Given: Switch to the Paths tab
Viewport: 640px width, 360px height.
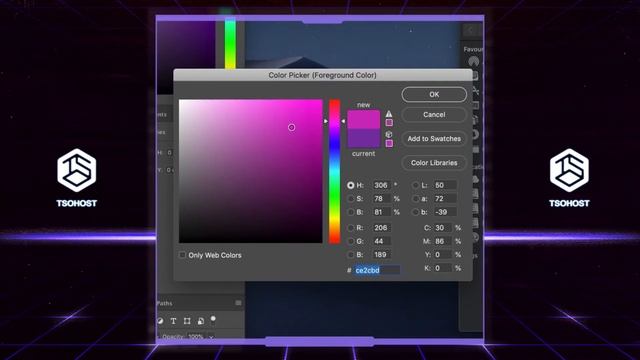Looking at the screenshot, I should point(164,303).
